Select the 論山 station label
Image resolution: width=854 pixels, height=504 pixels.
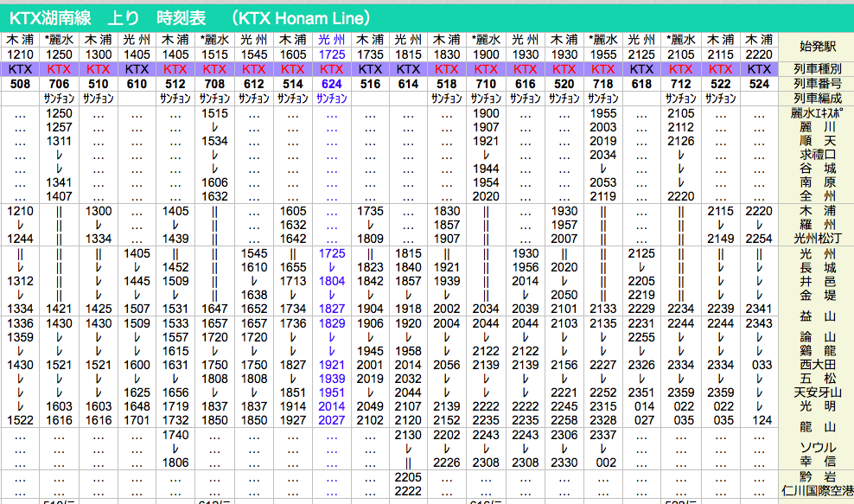pyautogui.click(x=818, y=337)
